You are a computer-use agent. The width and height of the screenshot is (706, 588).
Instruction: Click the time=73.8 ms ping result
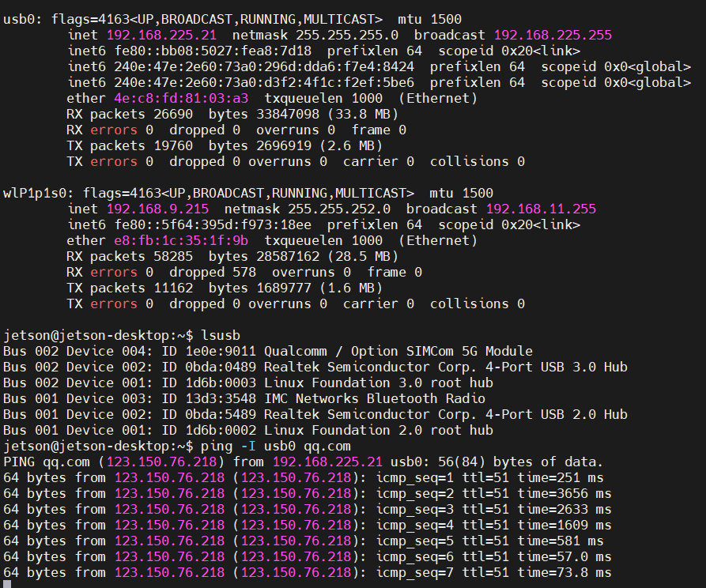coord(564,572)
